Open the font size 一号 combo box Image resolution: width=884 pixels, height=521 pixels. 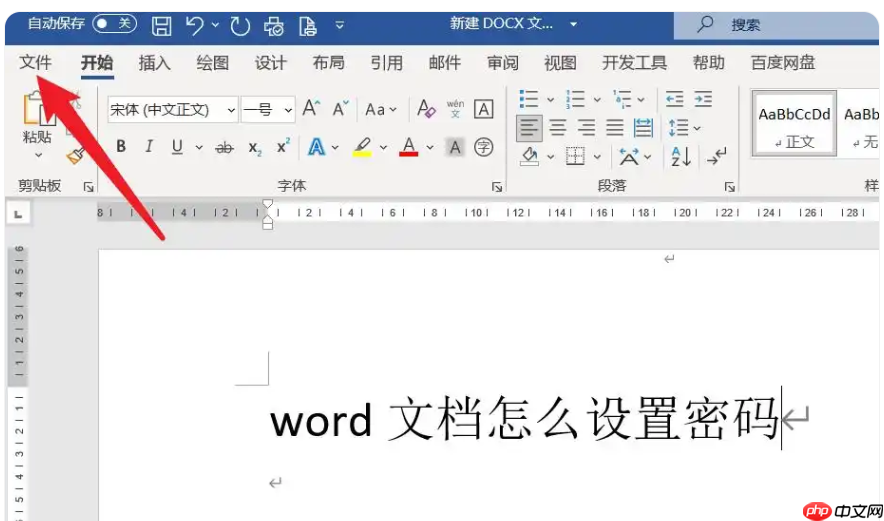(268, 109)
